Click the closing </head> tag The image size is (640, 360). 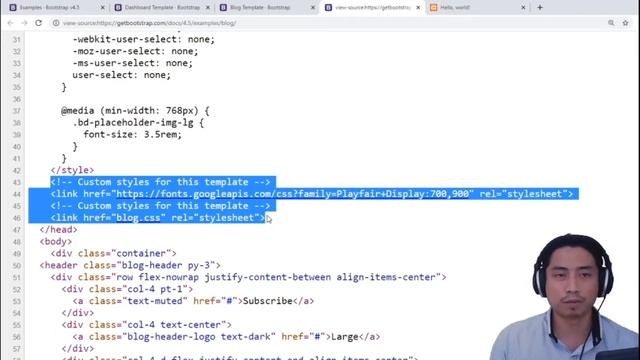coord(58,229)
